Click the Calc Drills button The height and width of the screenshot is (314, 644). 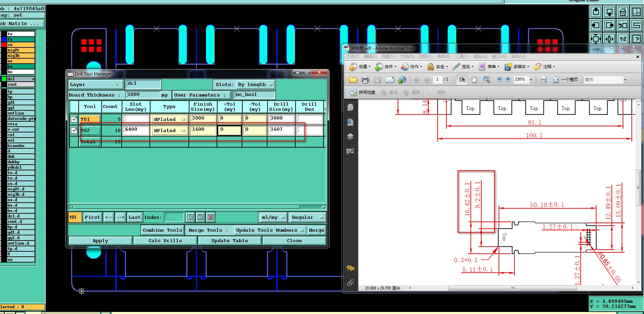pyautogui.click(x=165, y=240)
